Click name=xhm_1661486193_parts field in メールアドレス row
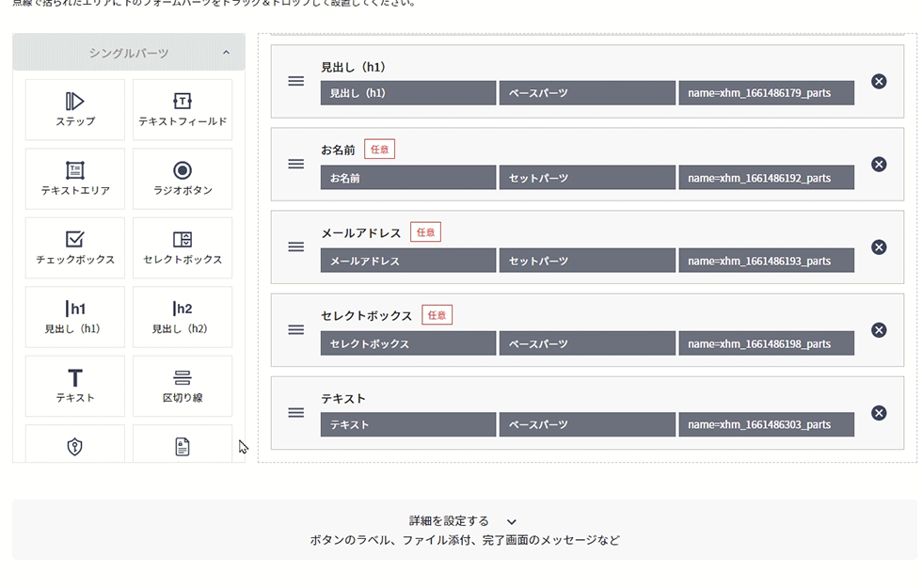922x588 pixels. click(766, 261)
